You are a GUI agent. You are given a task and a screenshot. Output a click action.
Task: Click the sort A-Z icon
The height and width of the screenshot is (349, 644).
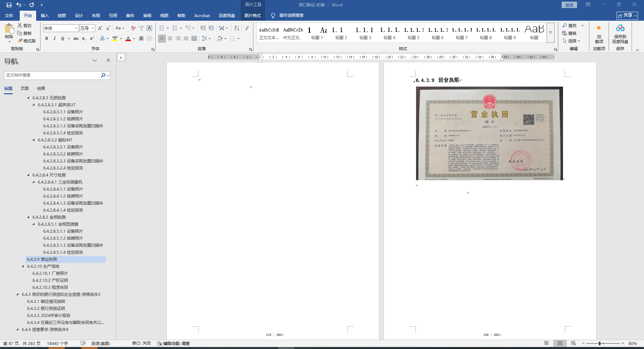[237, 28]
